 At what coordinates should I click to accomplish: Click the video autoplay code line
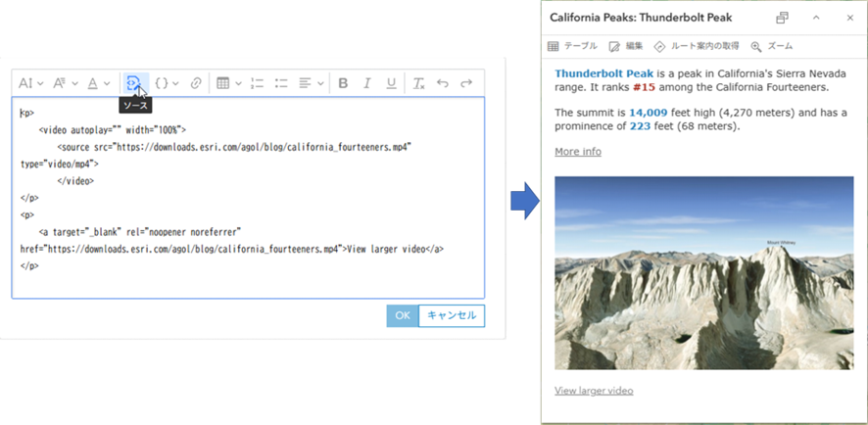113,130
